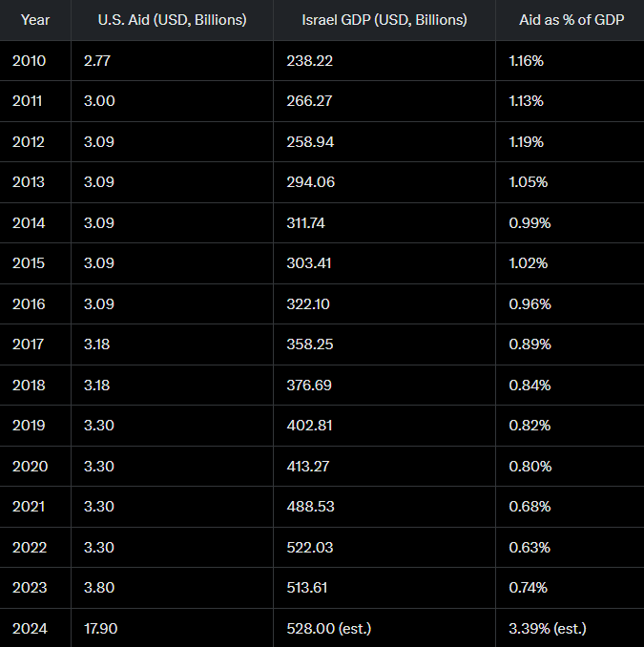Select the 0.80% percentage cell
Screen dimensions: 644x647
point(530,467)
